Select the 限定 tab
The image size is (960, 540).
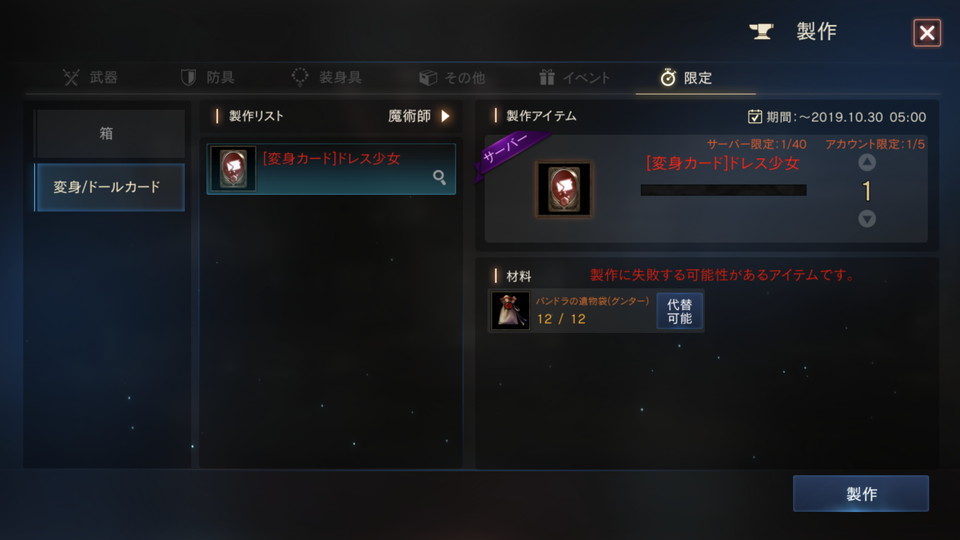click(x=686, y=78)
